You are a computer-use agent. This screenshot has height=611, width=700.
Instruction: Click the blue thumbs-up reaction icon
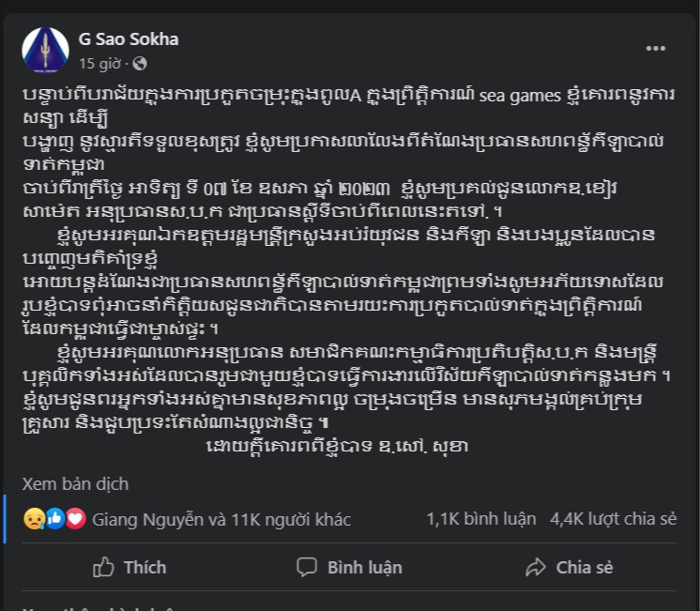(x=54, y=519)
